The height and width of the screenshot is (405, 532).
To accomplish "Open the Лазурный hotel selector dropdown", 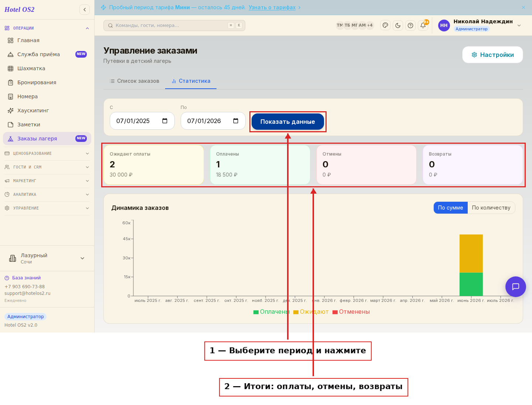I will pos(47,258).
